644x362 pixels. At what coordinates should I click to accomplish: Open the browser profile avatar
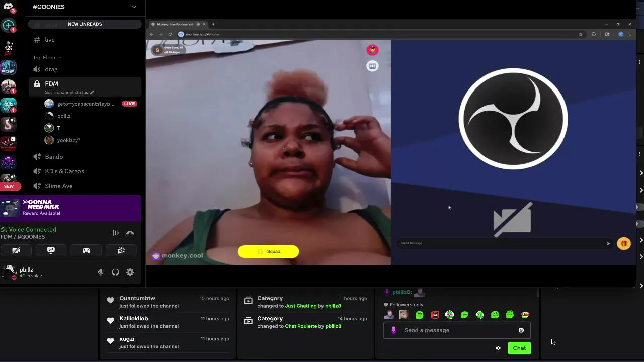pos(621,34)
